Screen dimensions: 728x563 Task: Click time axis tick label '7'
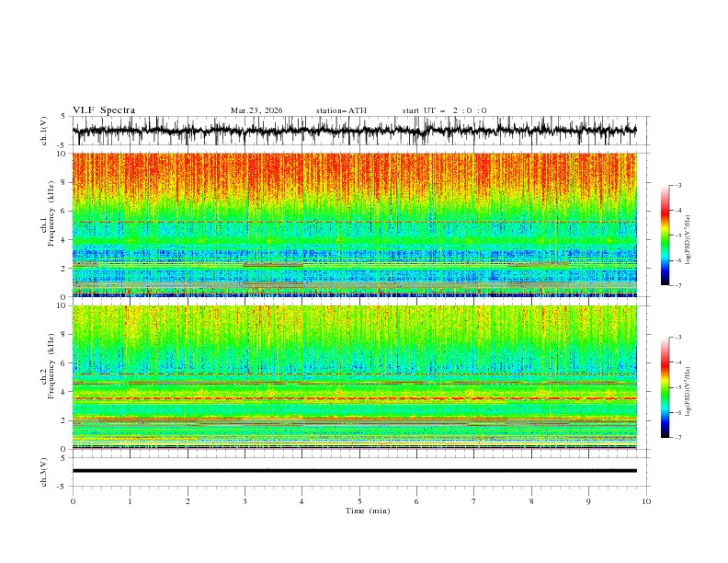tap(474, 501)
